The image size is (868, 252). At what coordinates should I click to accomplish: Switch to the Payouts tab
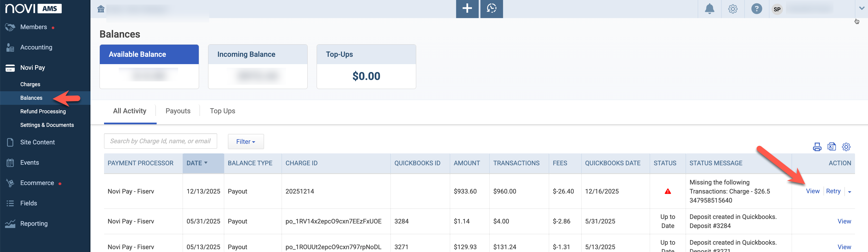click(x=178, y=111)
